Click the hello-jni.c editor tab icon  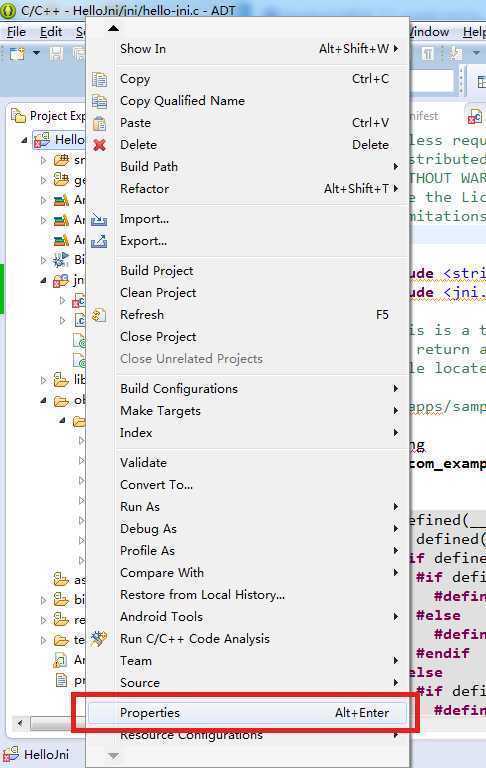pos(475,117)
